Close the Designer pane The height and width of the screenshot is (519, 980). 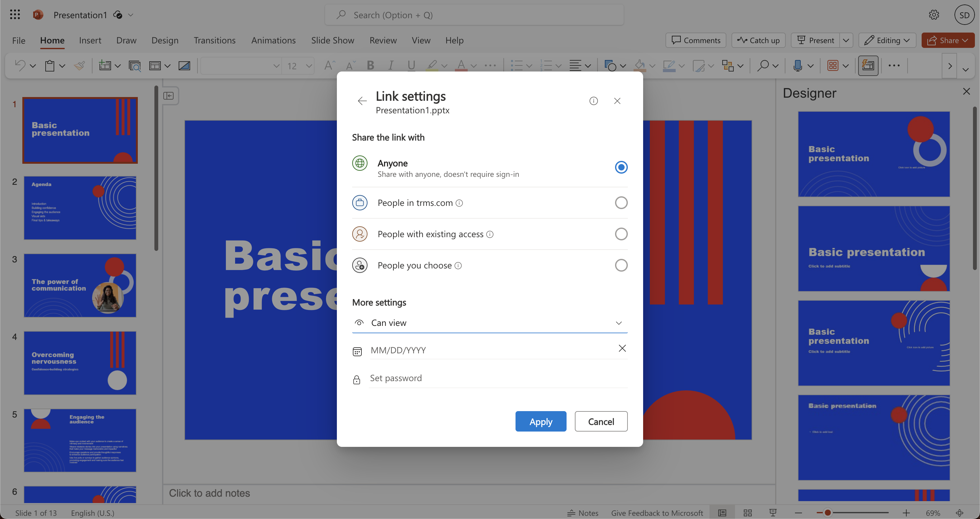pos(966,91)
